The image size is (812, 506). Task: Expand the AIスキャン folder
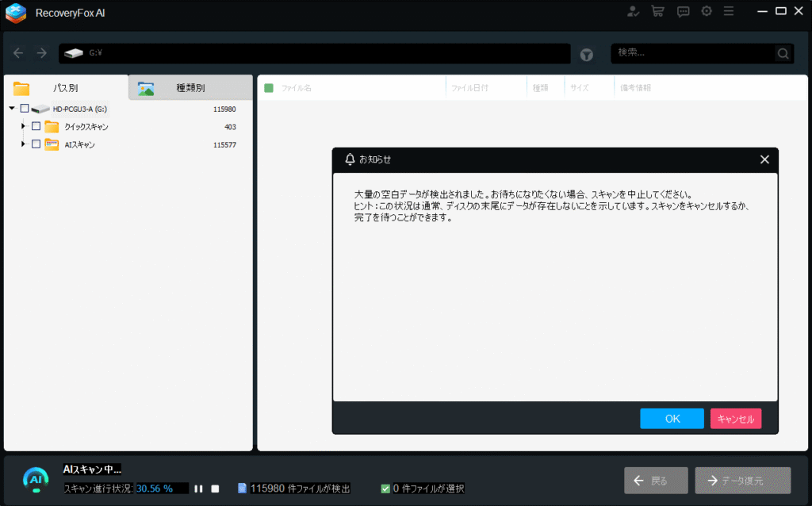click(x=23, y=144)
